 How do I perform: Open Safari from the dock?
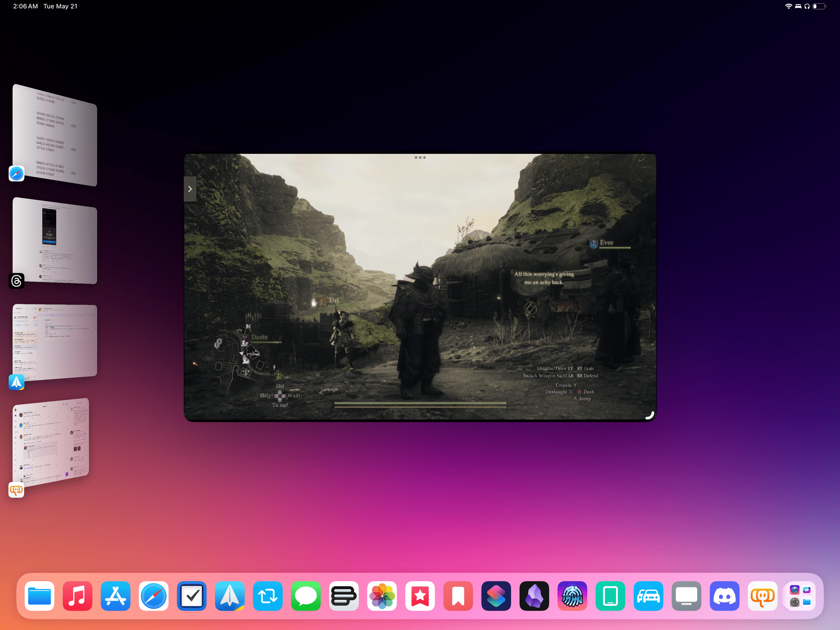coord(154,596)
